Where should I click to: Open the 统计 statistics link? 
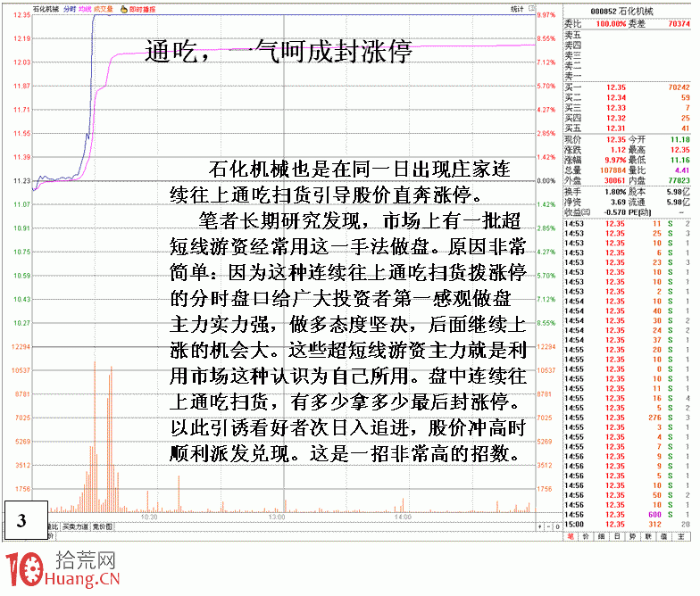[x=518, y=8]
